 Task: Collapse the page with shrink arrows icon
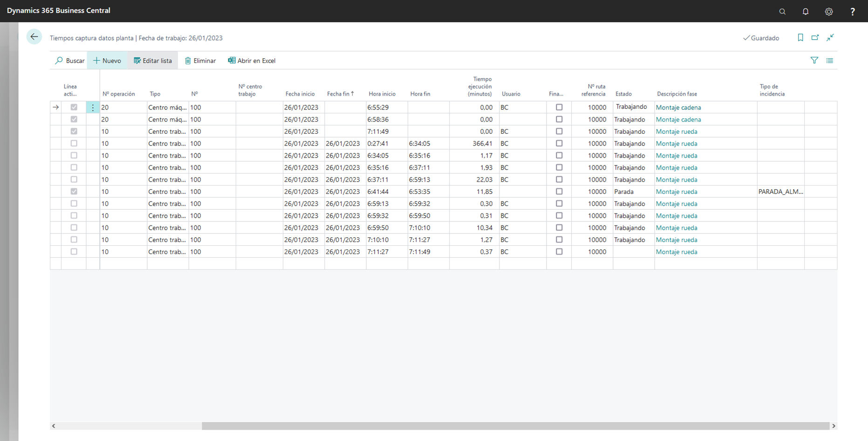point(830,38)
